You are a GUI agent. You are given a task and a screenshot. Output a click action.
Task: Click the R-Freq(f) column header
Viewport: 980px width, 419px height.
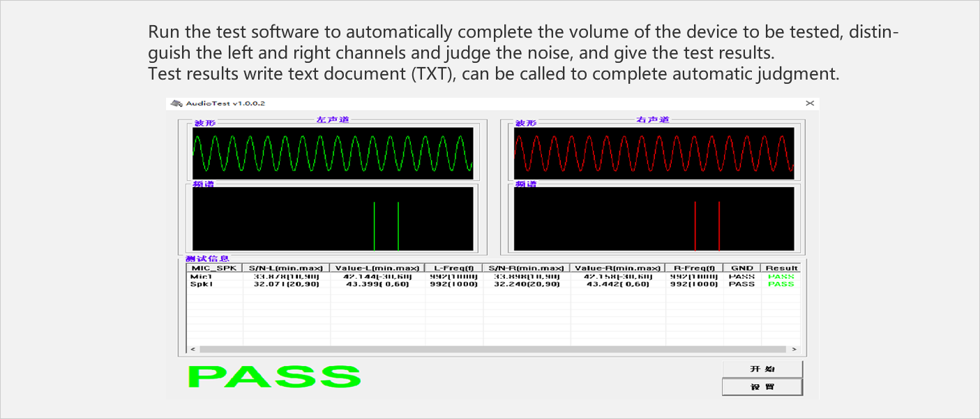click(694, 268)
